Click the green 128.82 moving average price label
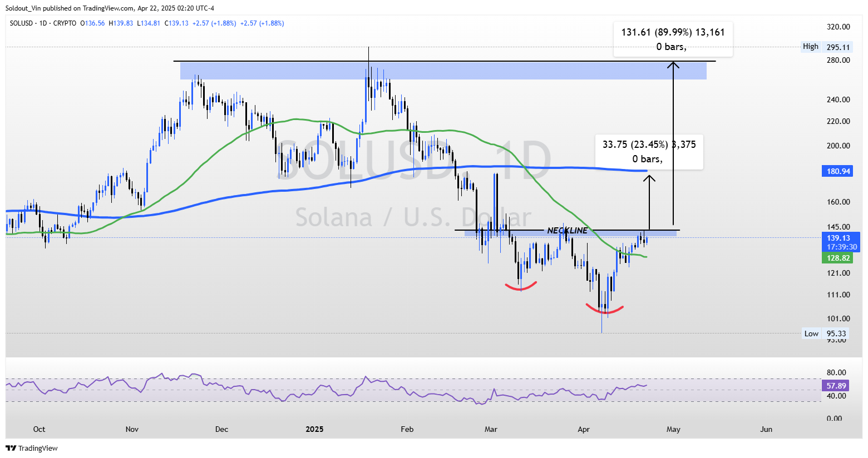 (838, 258)
